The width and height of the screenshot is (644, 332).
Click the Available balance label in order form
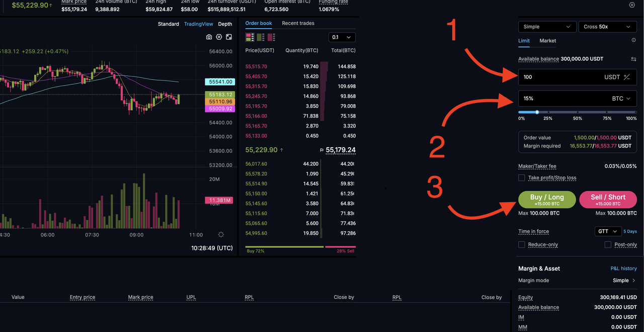pyautogui.click(x=538, y=59)
